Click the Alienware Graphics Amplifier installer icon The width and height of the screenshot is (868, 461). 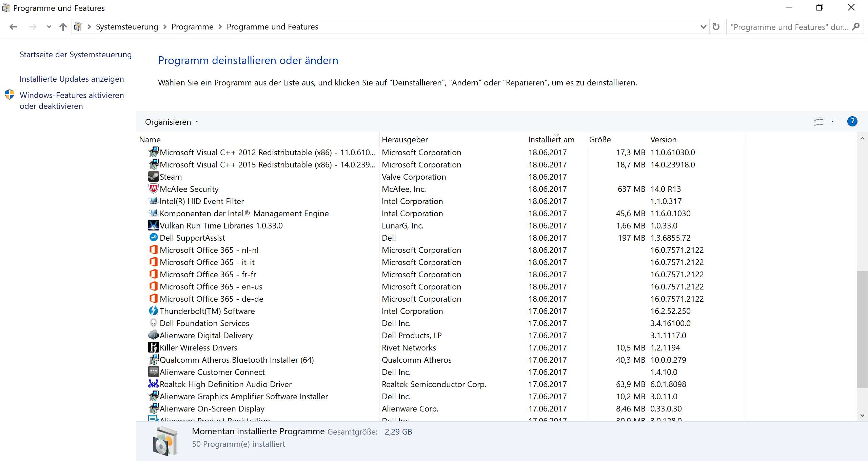point(153,396)
